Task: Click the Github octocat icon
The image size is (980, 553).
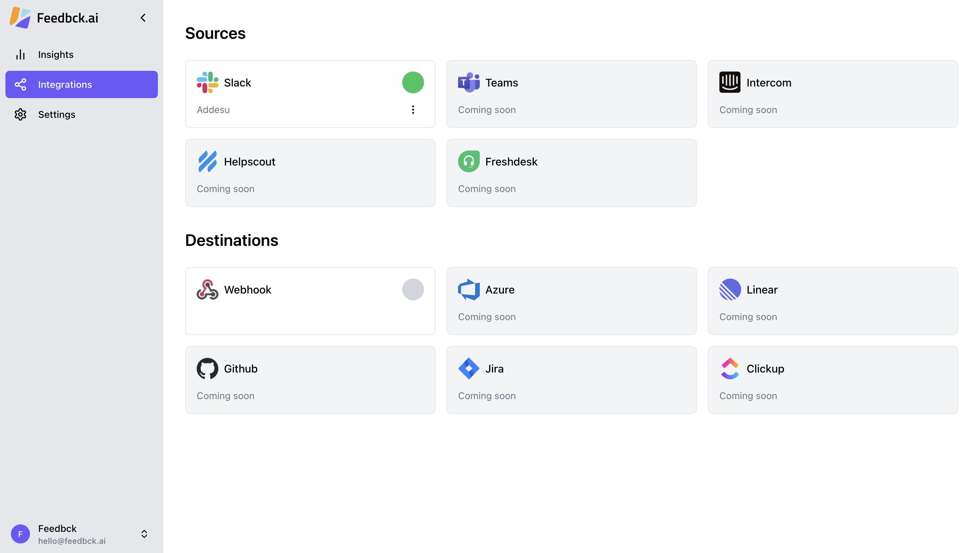Action: pyautogui.click(x=207, y=368)
